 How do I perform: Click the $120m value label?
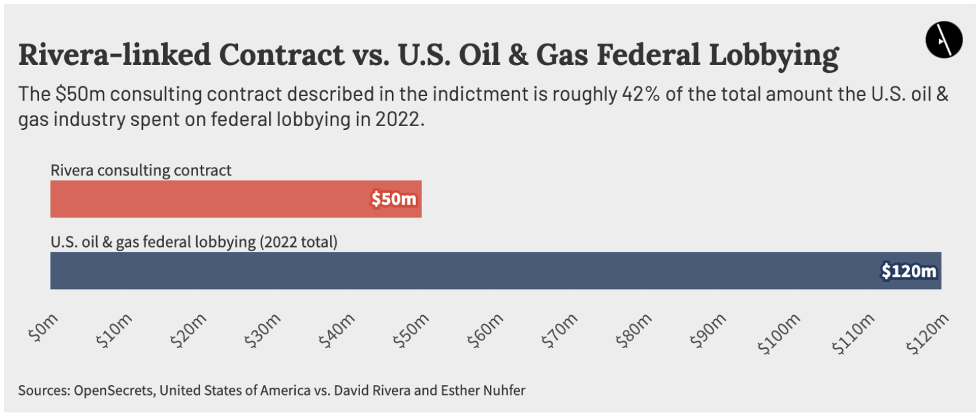click(x=909, y=271)
